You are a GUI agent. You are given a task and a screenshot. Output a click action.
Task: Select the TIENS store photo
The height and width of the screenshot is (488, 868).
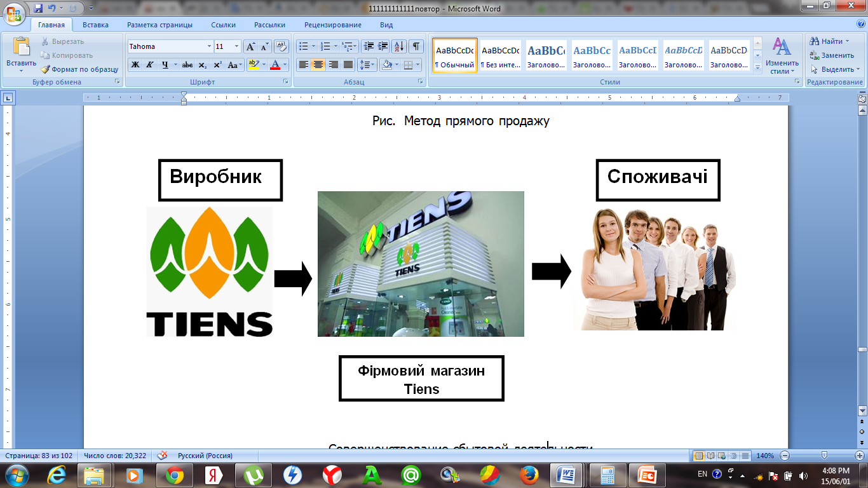421,264
